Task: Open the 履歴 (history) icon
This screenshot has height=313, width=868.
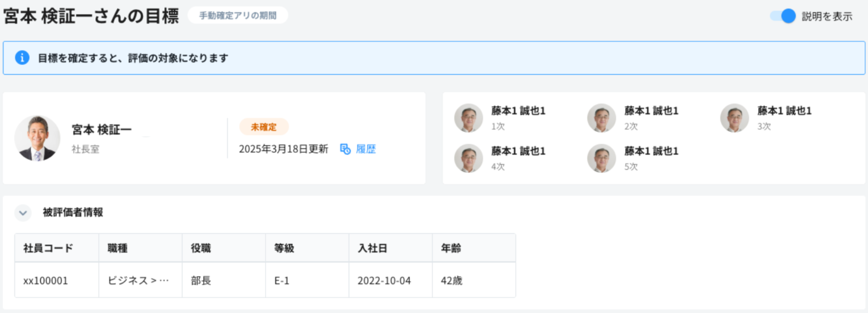Action: (346, 149)
